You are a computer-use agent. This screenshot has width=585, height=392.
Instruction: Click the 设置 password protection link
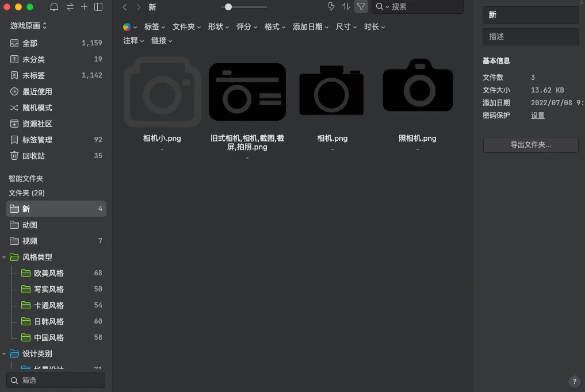537,116
